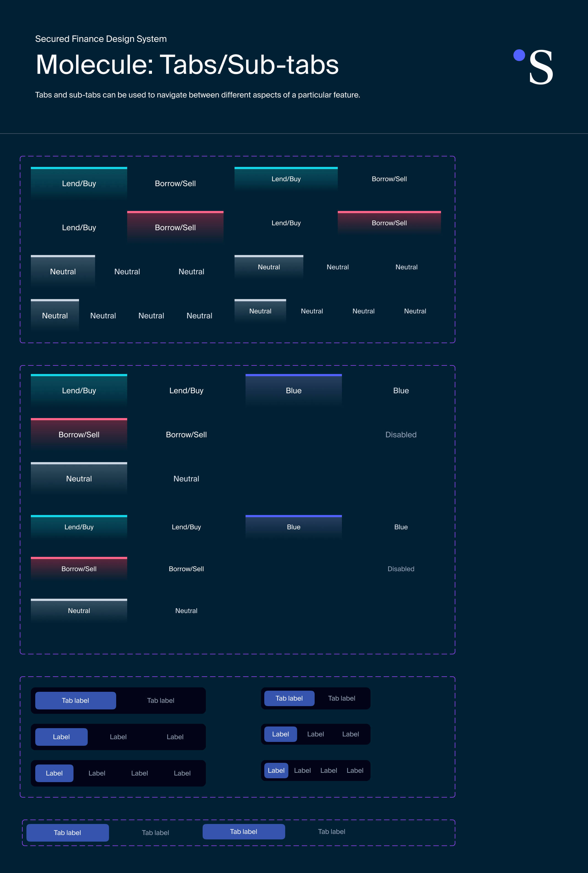Viewport: 588px width, 873px height.
Task: Select last Label in small three-option control
Action: pyautogui.click(x=351, y=734)
